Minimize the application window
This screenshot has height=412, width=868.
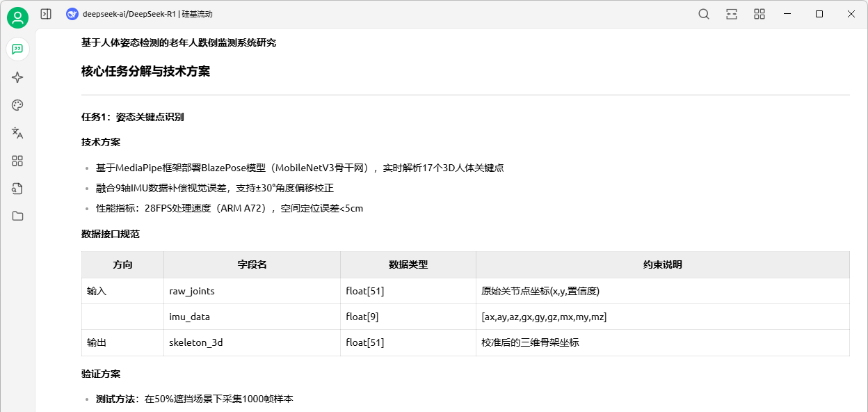point(787,14)
